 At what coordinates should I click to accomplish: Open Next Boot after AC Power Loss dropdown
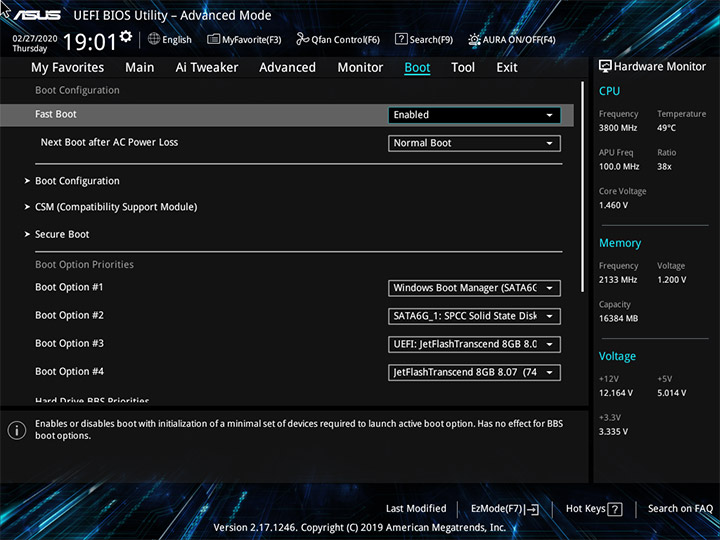click(474, 143)
